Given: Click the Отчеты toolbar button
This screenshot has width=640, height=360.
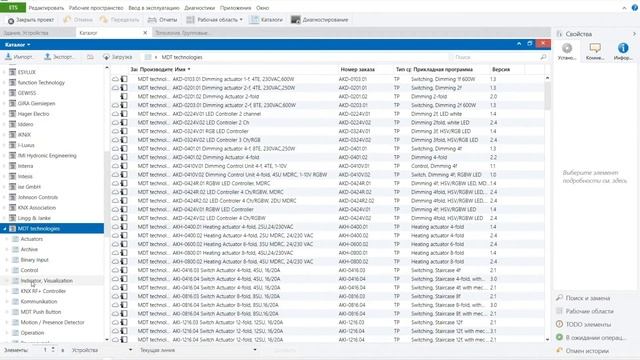Looking at the screenshot, I should (162, 20).
